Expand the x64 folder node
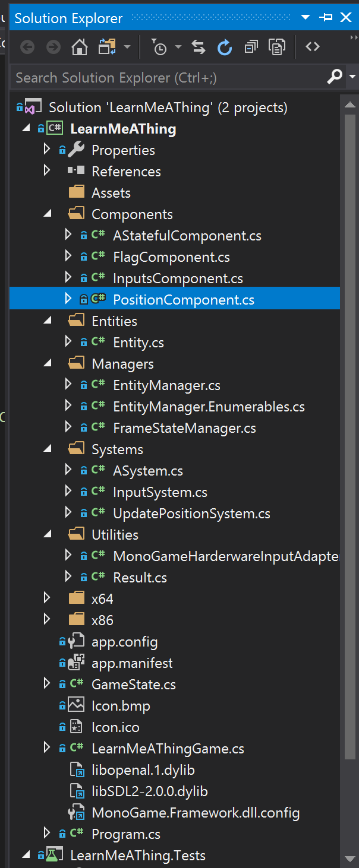The image size is (359, 868). (48, 599)
